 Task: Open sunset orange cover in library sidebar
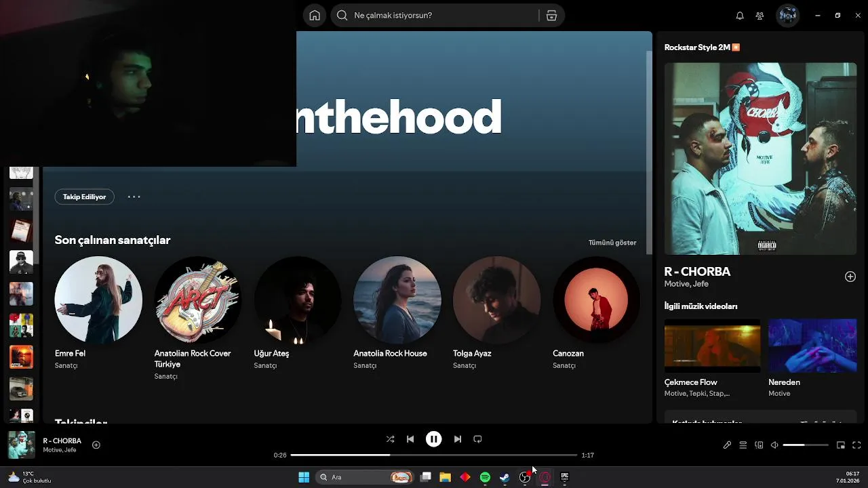[21, 357]
